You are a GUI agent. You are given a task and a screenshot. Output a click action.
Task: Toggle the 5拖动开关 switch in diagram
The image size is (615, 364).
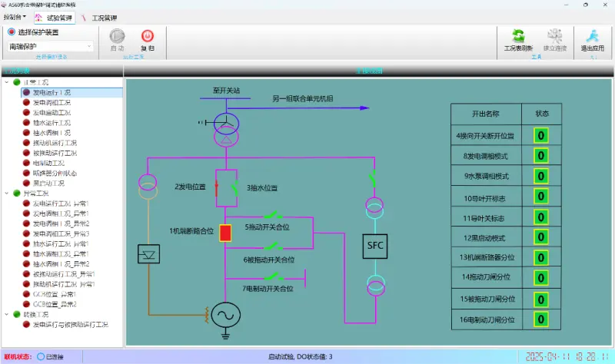pyautogui.click(x=274, y=215)
